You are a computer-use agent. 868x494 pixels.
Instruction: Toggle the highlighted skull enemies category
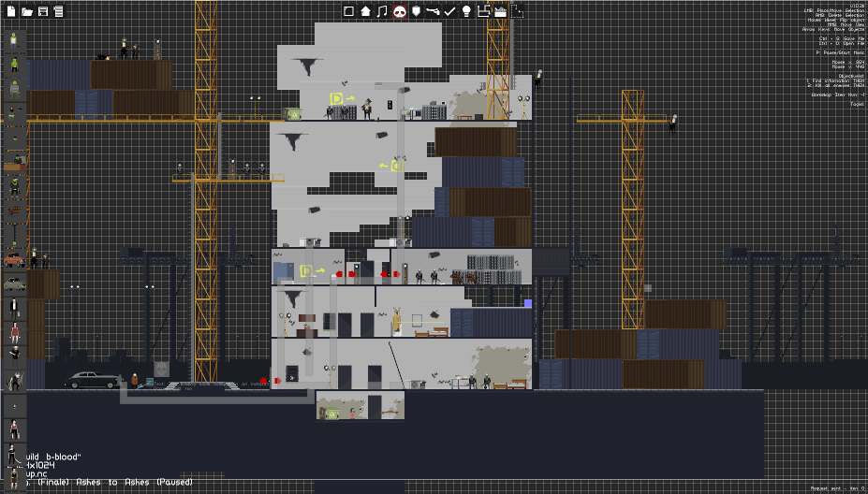[399, 11]
